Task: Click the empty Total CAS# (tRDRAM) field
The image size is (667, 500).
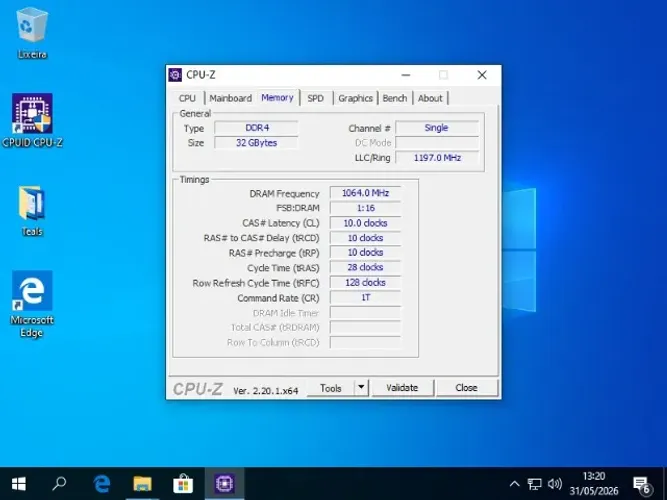Action: click(x=365, y=328)
